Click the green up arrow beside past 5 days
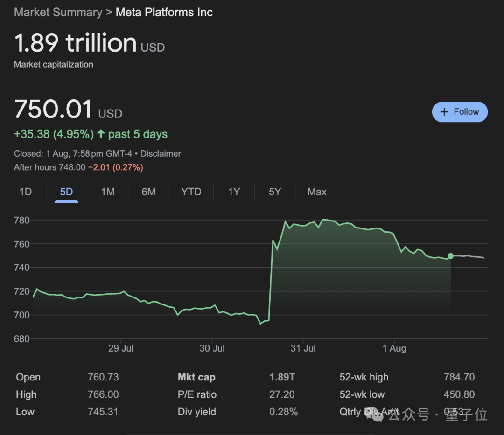Screen dimensions: 504x435 click(x=101, y=134)
